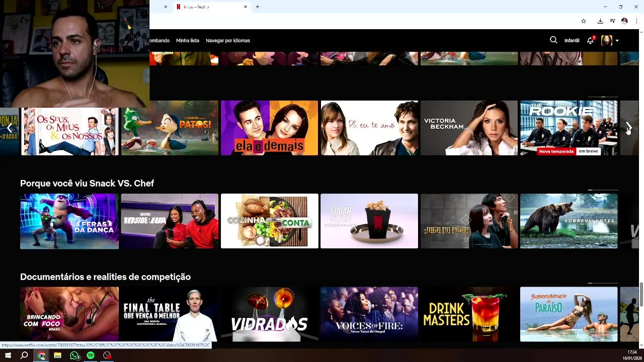Click the page vertical scrollbar thumb

pos(641,294)
